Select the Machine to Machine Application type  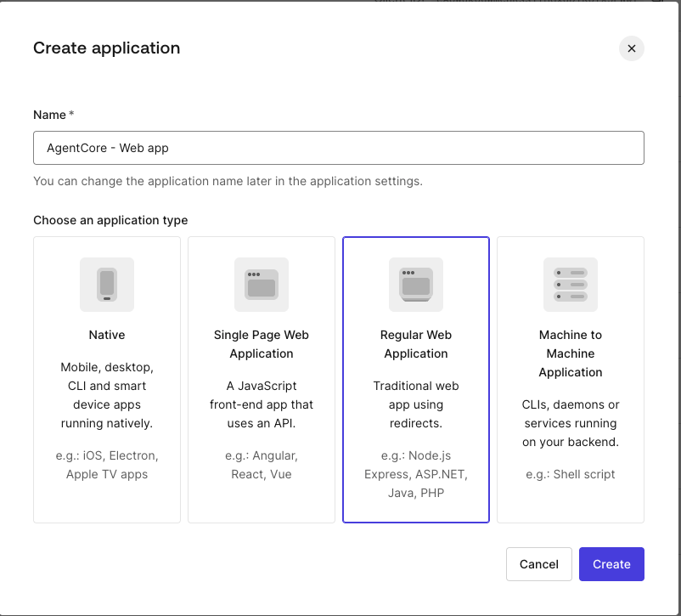tap(570, 379)
